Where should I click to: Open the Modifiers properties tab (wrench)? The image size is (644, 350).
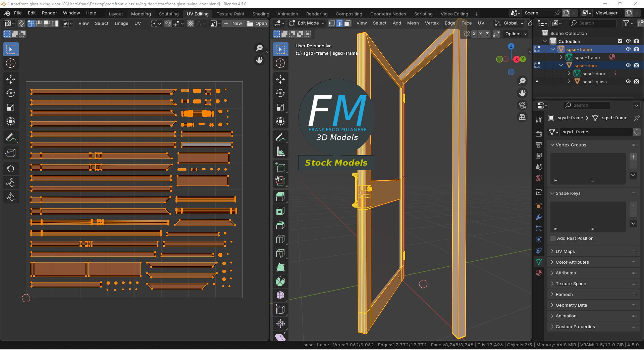(x=539, y=217)
